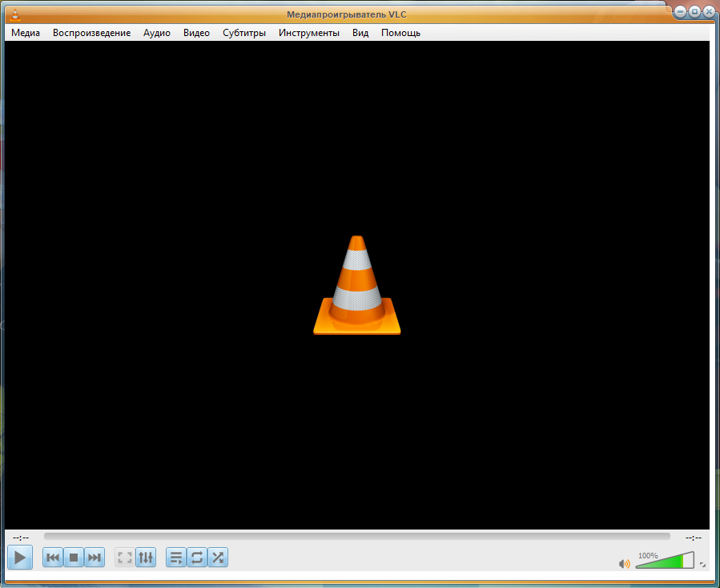Screen dimensions: 720x588
Task: Stop playback with the square button
Action: click(x=74, y=558)
